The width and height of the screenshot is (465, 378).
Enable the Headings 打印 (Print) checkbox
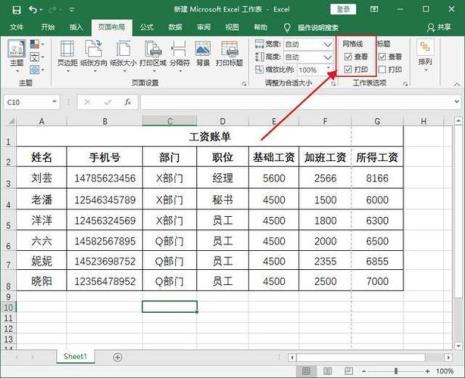click(x=382, y=69)
